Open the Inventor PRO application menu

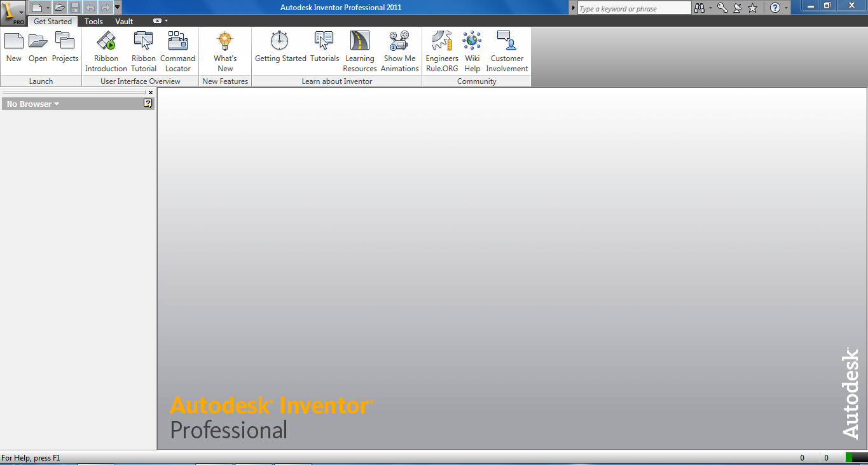pos(13,13)
